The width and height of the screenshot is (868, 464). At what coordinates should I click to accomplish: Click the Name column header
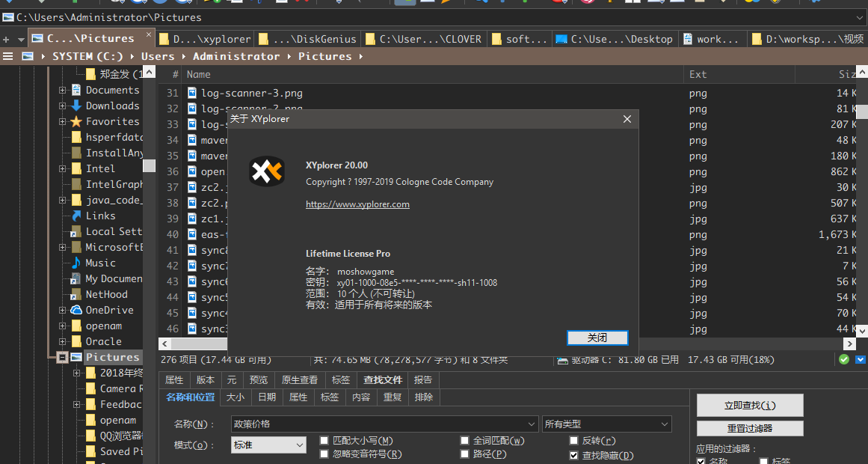click(x=432, y=74)
